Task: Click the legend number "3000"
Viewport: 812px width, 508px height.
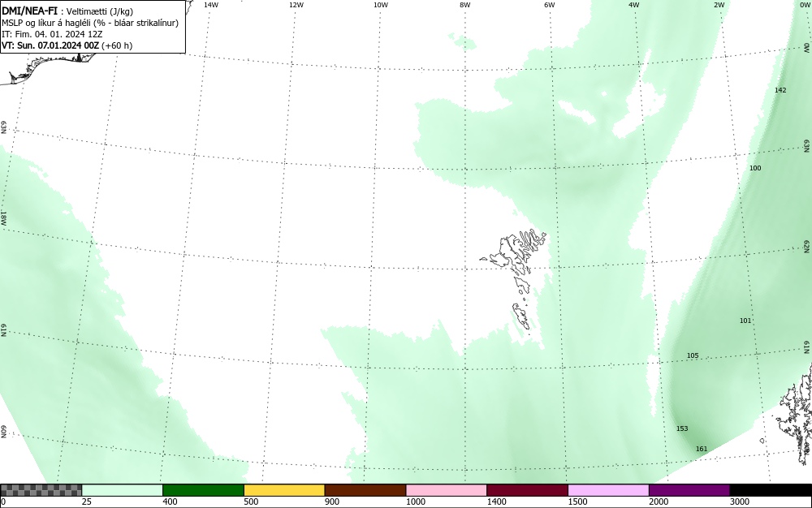Action: [740, 502]
